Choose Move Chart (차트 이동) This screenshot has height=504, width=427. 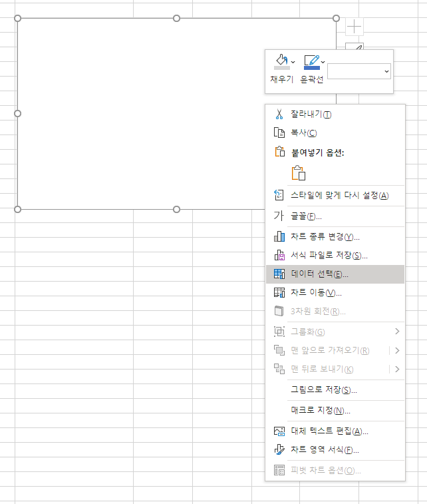[x=335, y=292]
